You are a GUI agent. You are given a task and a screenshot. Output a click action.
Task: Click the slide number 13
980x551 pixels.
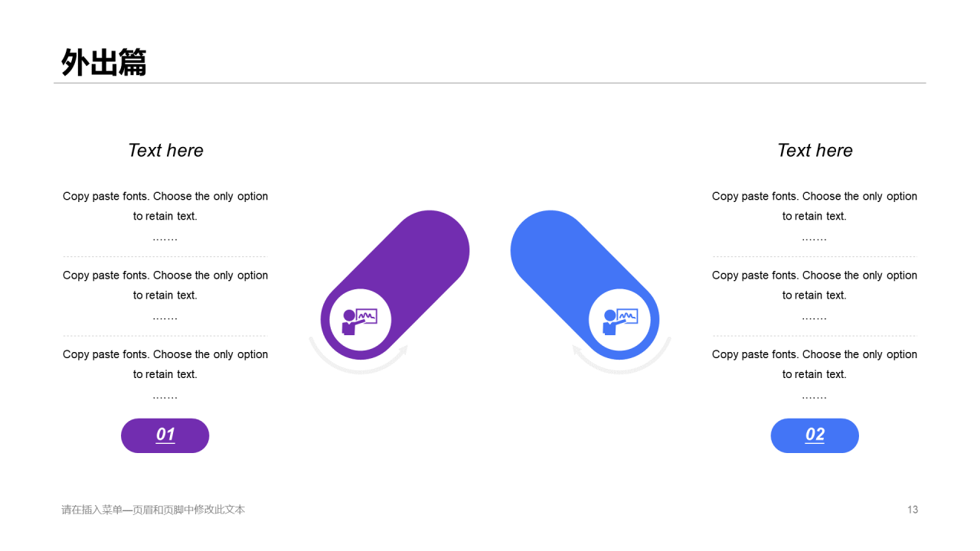[x=913, y=510]
